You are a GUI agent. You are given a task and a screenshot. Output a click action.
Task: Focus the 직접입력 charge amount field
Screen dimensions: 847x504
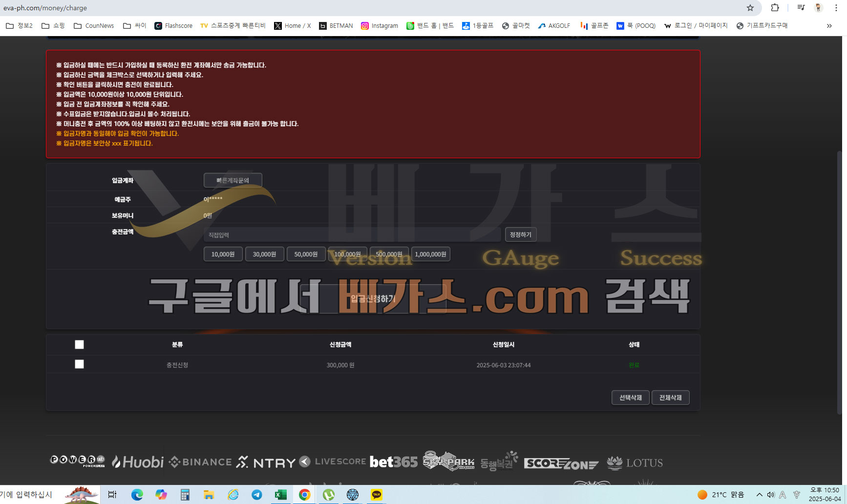point(352,235)
